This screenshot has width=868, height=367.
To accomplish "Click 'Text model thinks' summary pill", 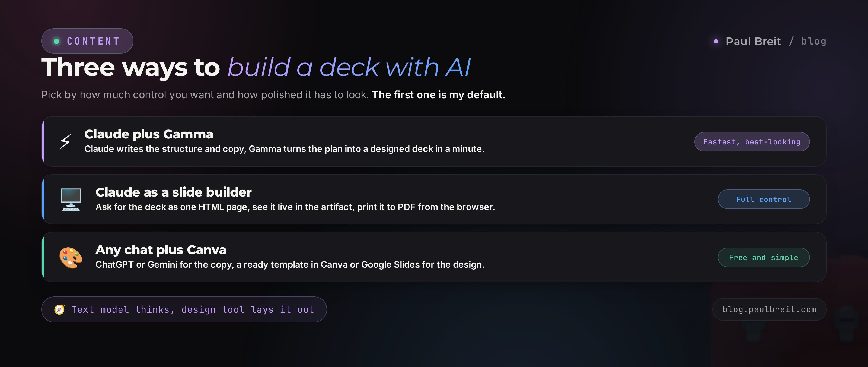I will click(x=184, y=309).
